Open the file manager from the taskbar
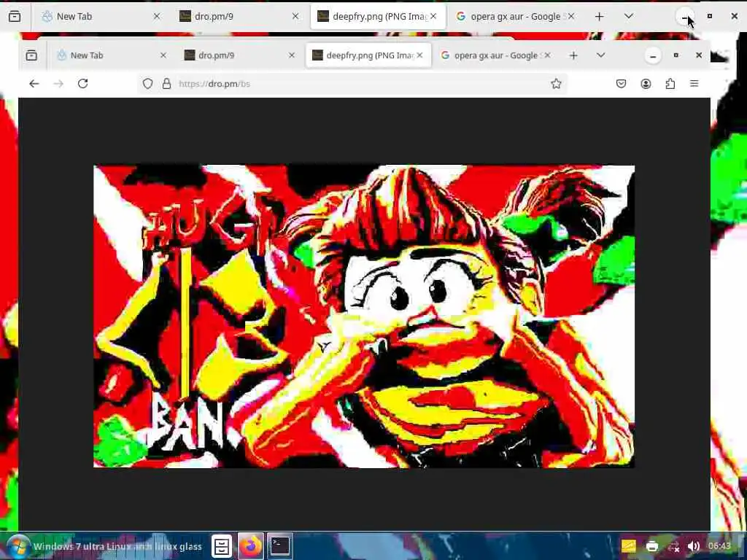Viewport: 747px width, 560px height. point(222,546)
